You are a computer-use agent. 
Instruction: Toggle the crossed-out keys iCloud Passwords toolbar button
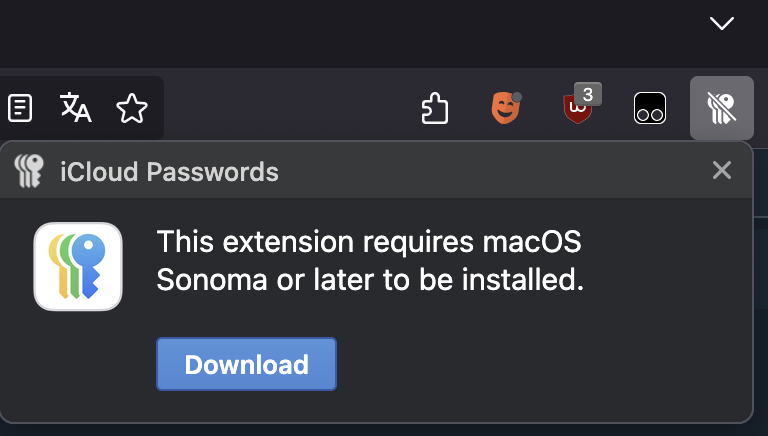click(721, 108)
